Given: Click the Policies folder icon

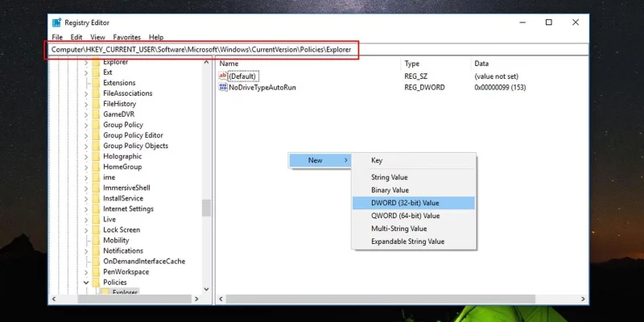Looking at the screenshot, I should (x=96, y=283).
